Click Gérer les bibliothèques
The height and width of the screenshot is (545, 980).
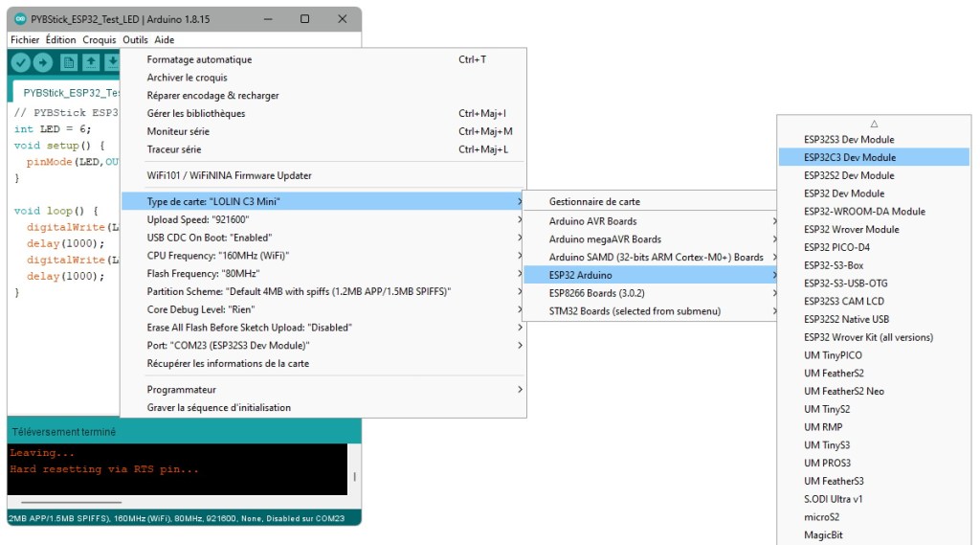(x=196, y=113)
